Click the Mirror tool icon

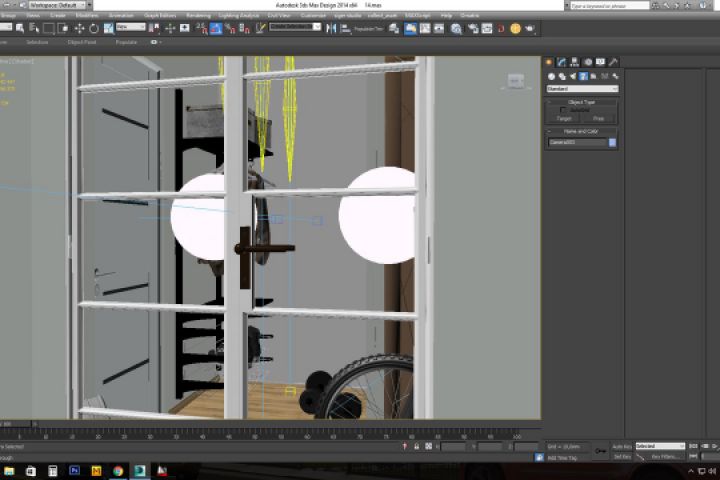tap(331, 28)
